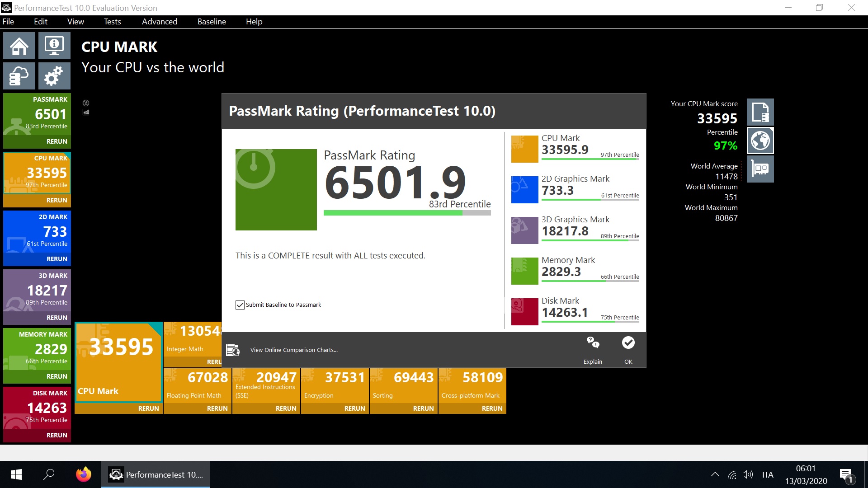
Task: Open the notification action center
Action: pyautogui.click(x=846, y=475)
